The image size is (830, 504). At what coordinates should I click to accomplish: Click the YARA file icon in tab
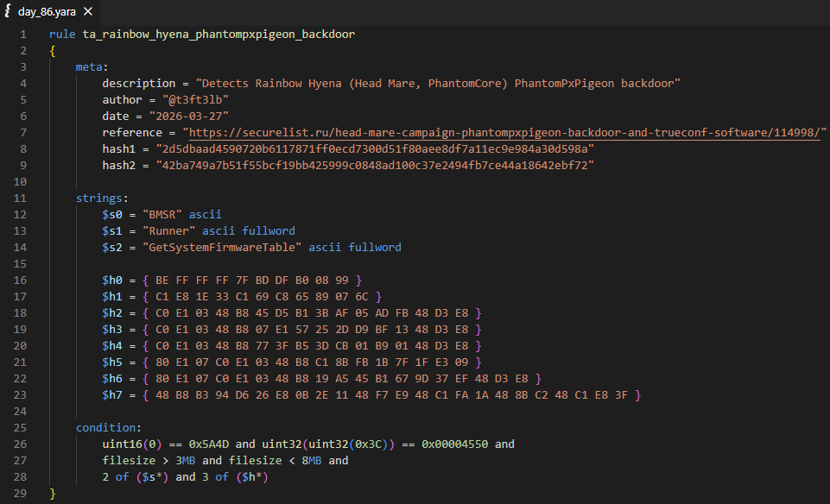pyautogui.click(x=8, y=11)
